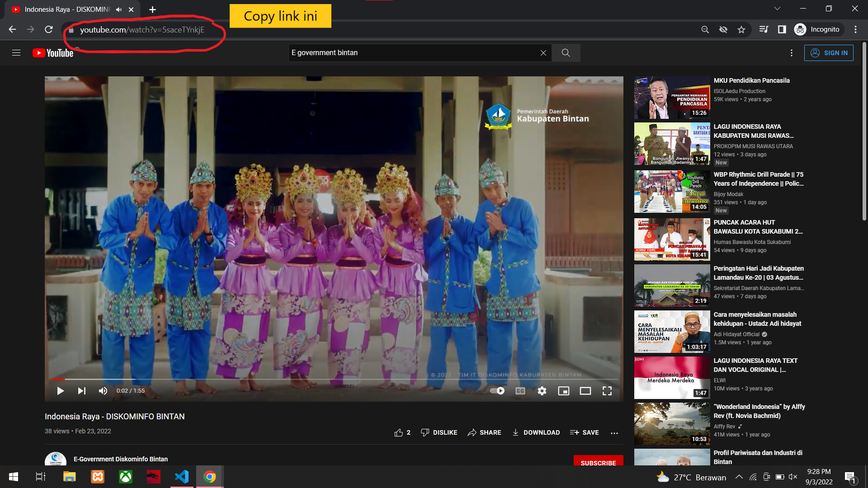
Task: Like the video
Action: tap(402, 432)
